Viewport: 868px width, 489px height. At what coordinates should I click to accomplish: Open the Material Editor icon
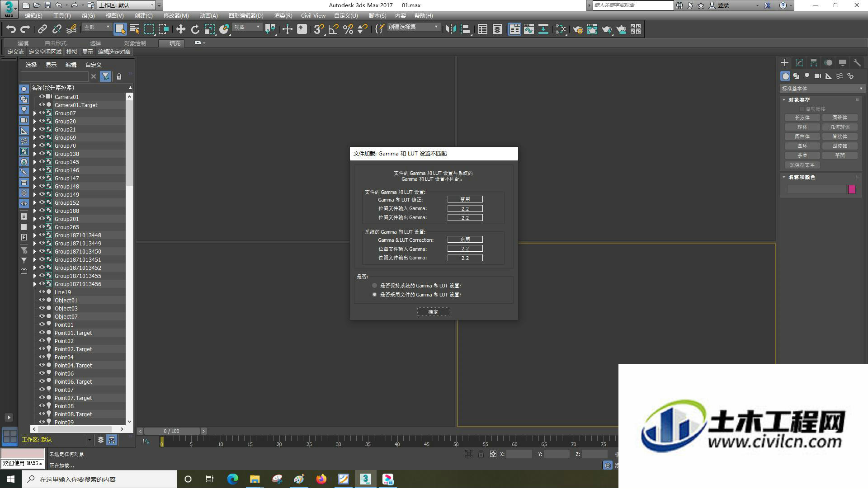tap(561, 29)
